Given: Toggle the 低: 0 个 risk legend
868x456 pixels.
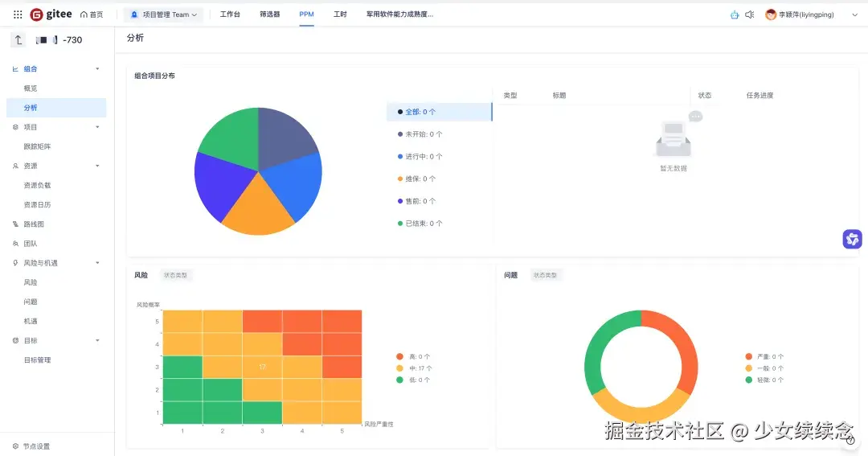Looking at the screenshot, I should (414, 380).
